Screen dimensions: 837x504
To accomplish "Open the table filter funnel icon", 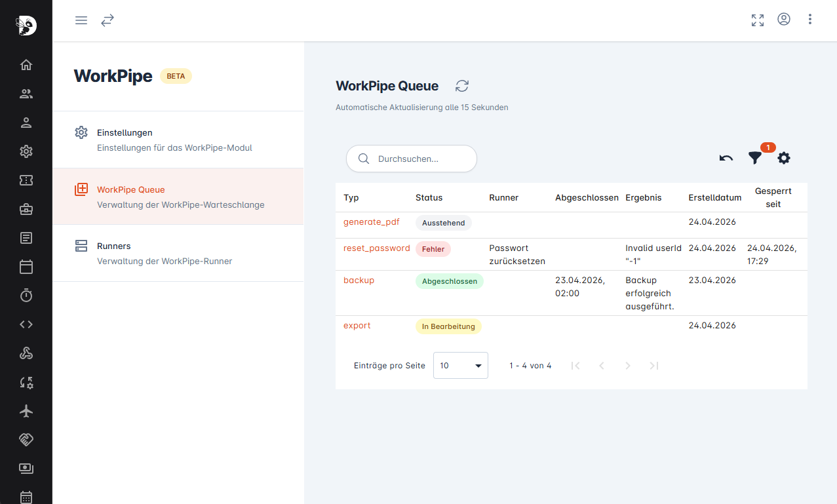I will click(x=755, y=158).
